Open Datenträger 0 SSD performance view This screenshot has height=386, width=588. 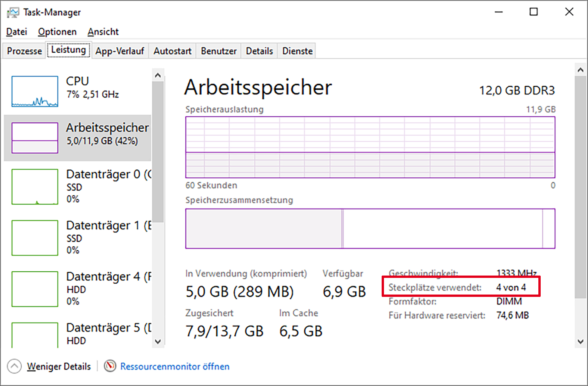pyautogui.click(x=78, y=186)
